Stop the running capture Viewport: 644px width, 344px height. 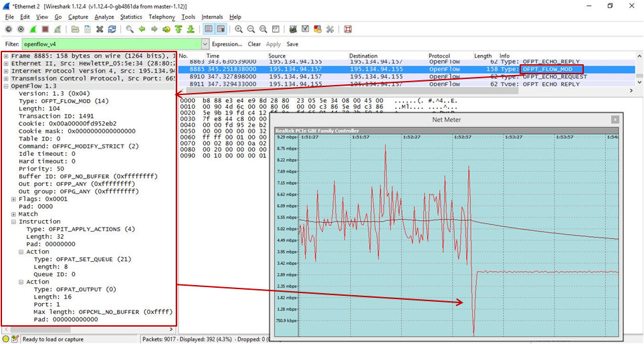[45, 29]
